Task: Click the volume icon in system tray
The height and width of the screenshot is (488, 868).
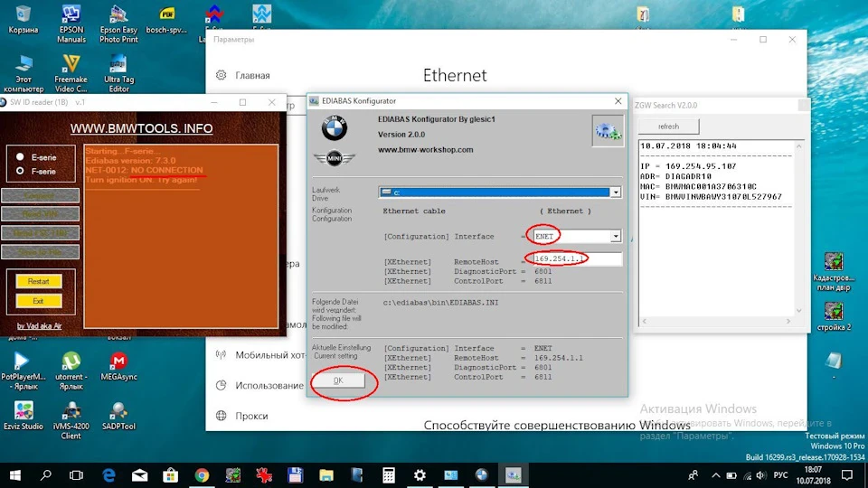Action: click(761, 475)
